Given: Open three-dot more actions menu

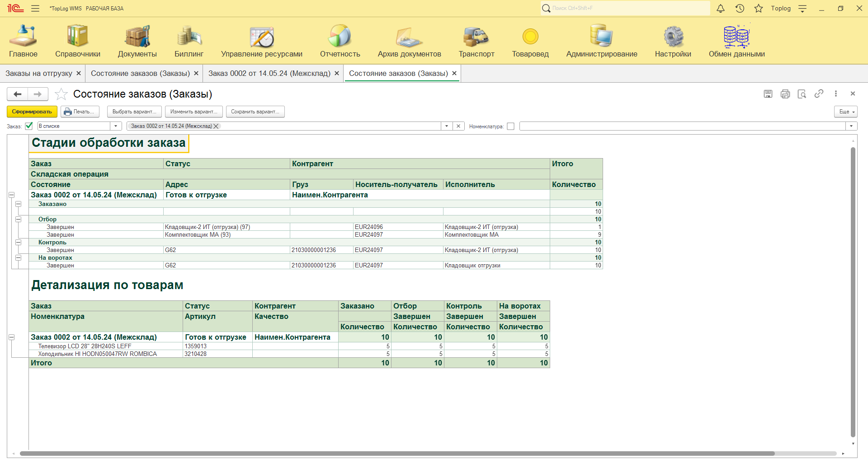Looking at the screenshot, I should tap(835, 94).
